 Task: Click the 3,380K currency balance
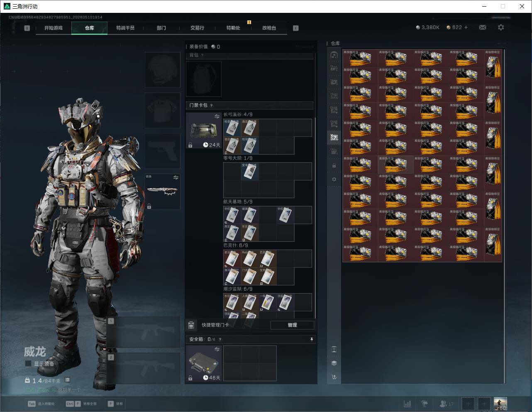click(427, 27)
